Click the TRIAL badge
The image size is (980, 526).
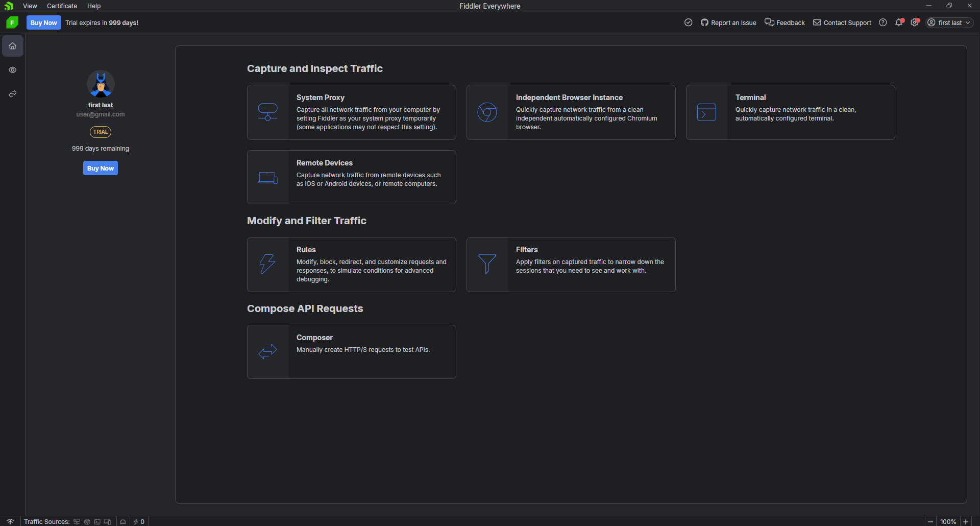coord(101,132)
